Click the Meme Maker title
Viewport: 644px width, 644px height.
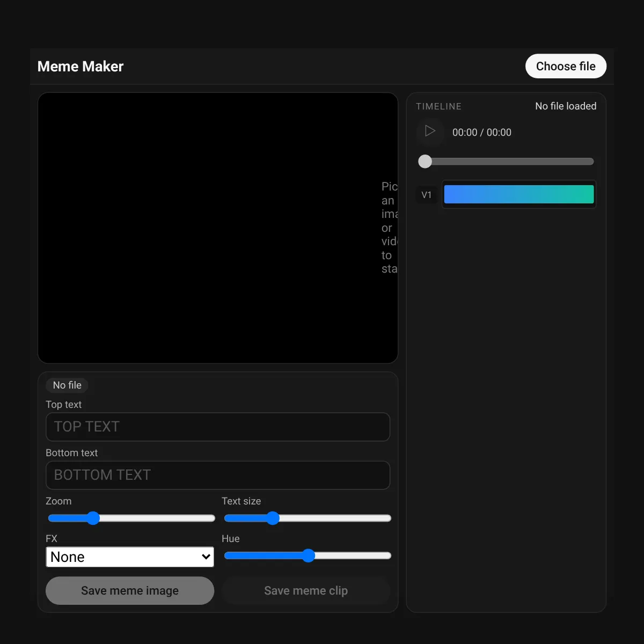pyautogui.click(x=80, y=67)
